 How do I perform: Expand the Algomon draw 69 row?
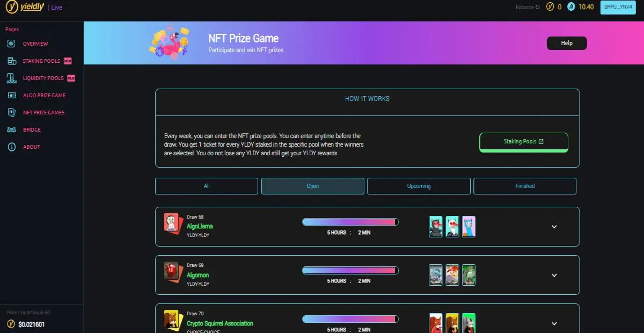[554, 275]
